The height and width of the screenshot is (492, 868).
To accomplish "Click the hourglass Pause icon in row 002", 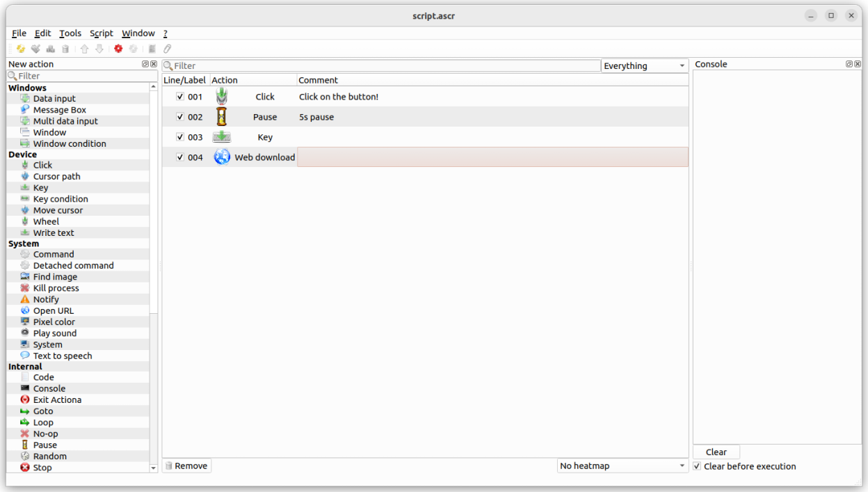I will point(222,117).
